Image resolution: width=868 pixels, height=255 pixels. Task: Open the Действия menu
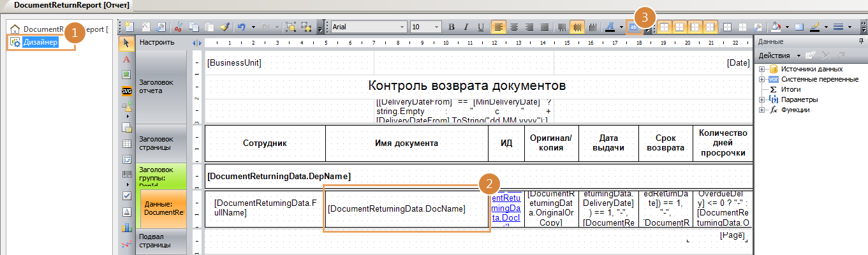pyautogui.click(x=779, y=56)
